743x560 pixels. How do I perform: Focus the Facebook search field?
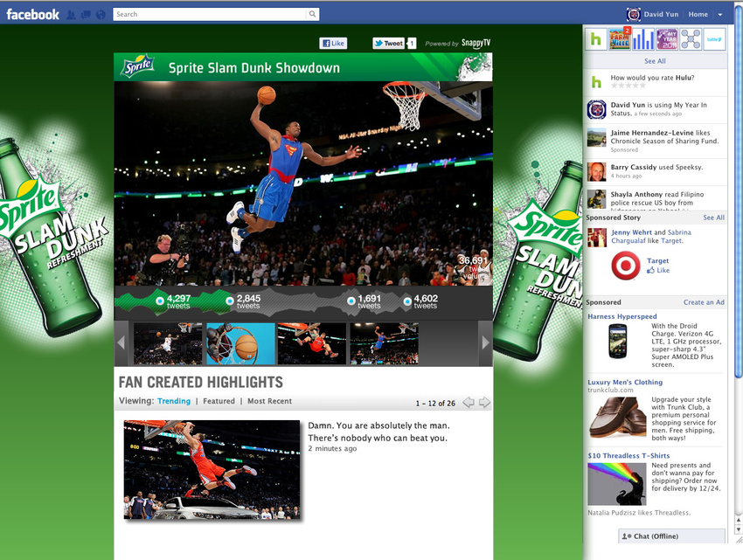[x=210, y=14]
